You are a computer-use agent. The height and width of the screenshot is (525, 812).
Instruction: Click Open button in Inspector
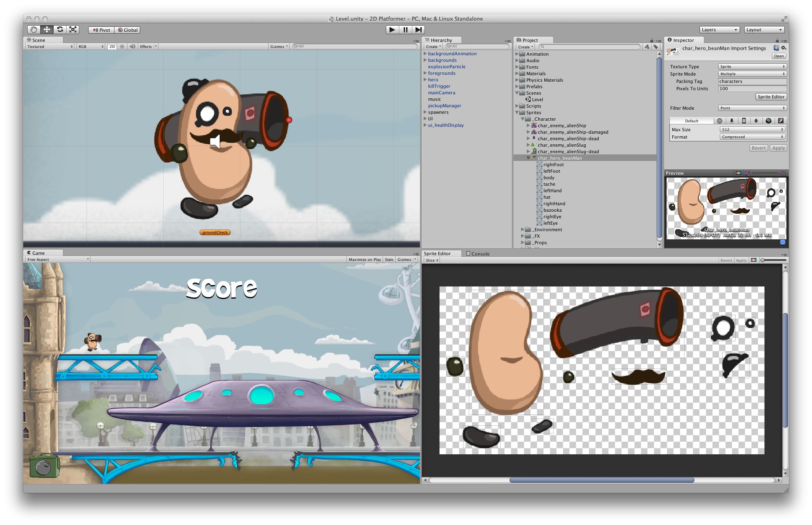tap(778, 56)
